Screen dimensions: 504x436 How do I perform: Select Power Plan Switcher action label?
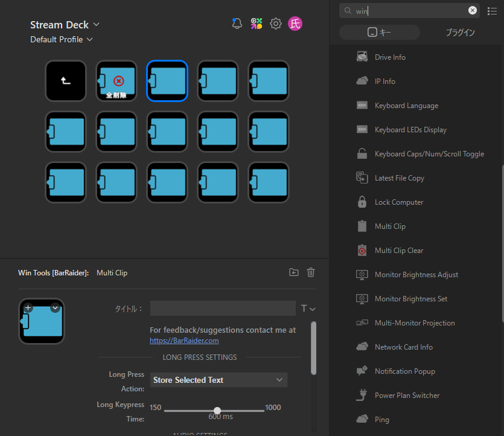(407, 395)
